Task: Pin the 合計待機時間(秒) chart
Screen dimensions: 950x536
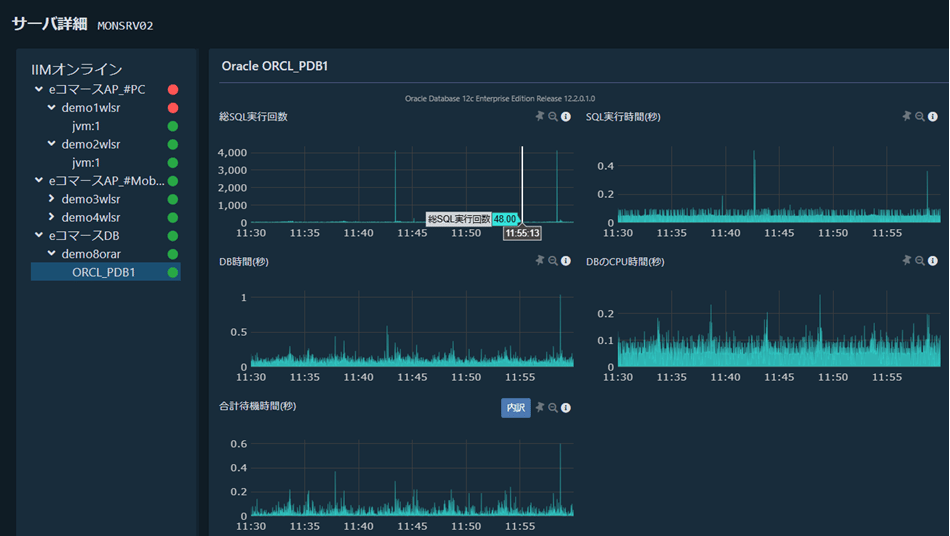Action: (540, 408)
